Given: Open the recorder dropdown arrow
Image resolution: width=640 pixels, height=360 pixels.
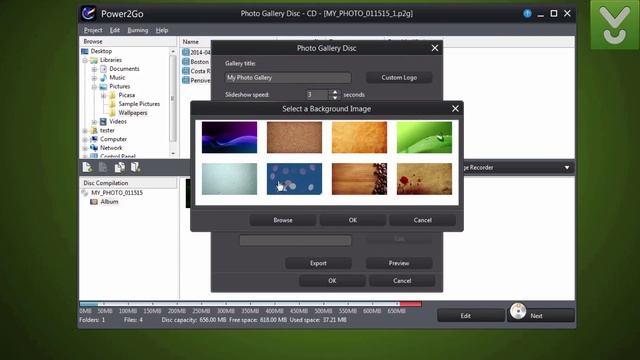Looking at the screenshot, I should [567, 168].
